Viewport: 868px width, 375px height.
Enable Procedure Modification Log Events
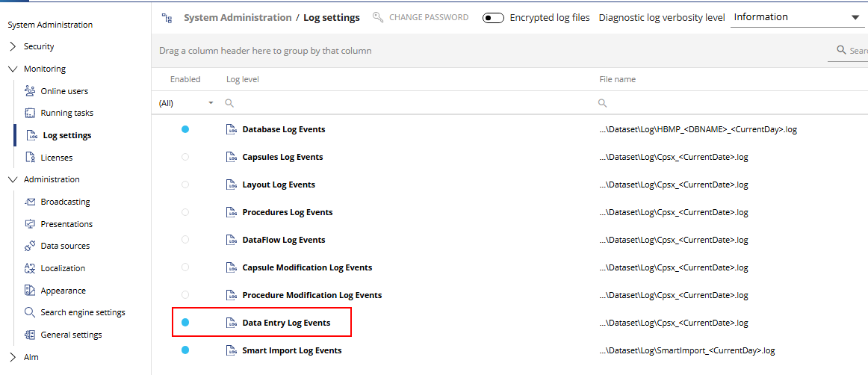[185, 295]
